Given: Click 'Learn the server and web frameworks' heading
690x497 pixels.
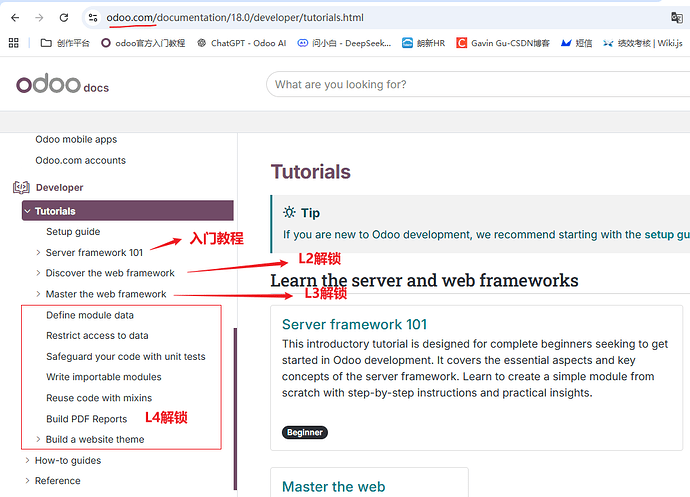Looking at the screenshot, I should point(424,280).
